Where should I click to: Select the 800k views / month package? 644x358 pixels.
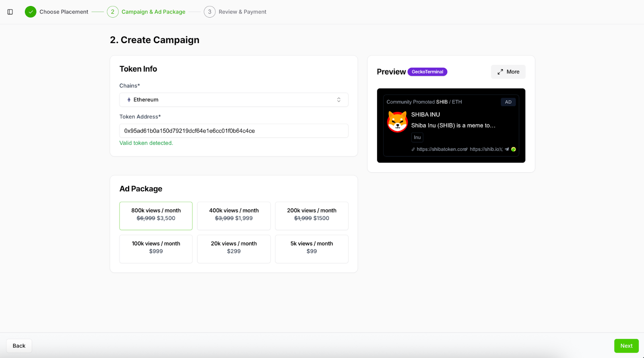pos(156,216)
